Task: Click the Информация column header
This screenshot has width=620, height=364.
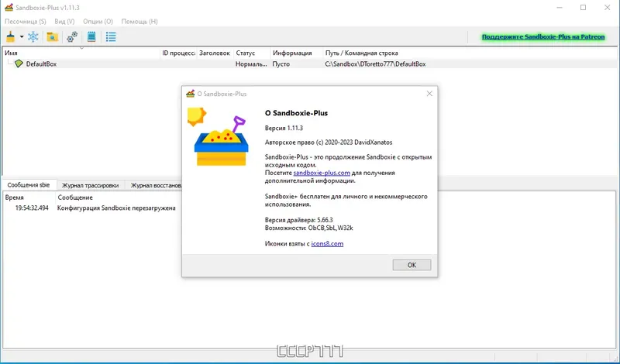Action: pyautogui.click(x=296, y=53)
